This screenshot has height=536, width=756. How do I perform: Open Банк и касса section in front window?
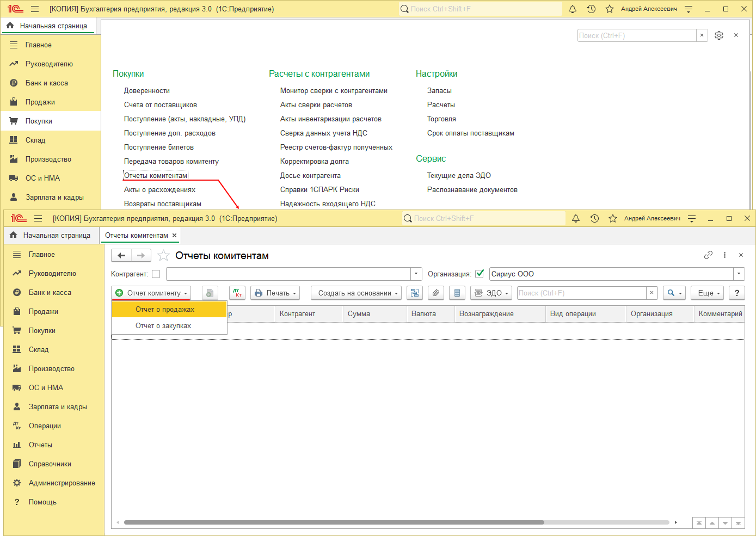(x=50, y=293)
